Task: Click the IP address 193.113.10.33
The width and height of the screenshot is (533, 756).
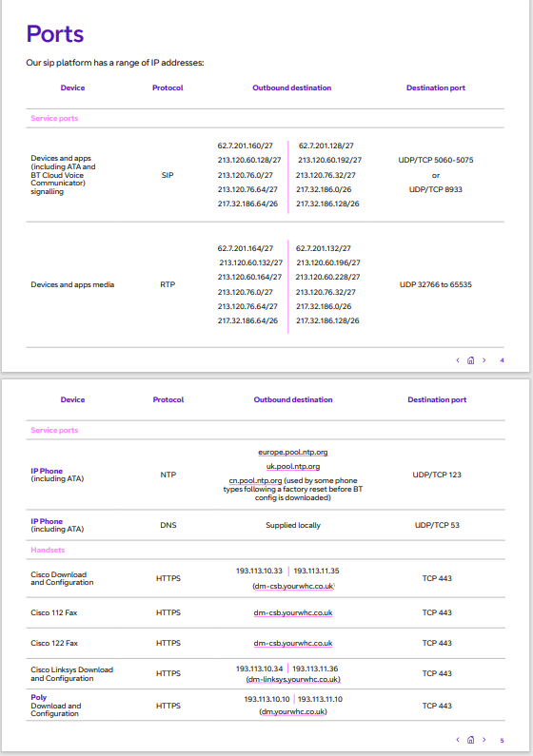Action: point(259,571)
